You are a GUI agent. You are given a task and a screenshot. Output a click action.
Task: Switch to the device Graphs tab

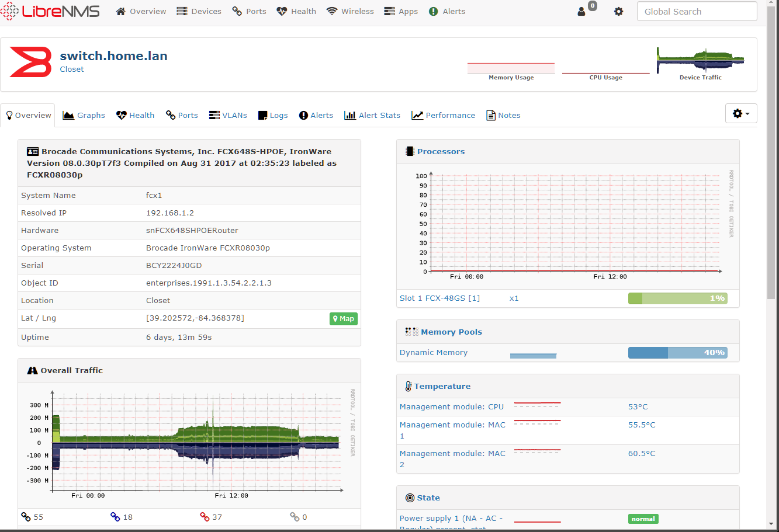tap(84, 115)
